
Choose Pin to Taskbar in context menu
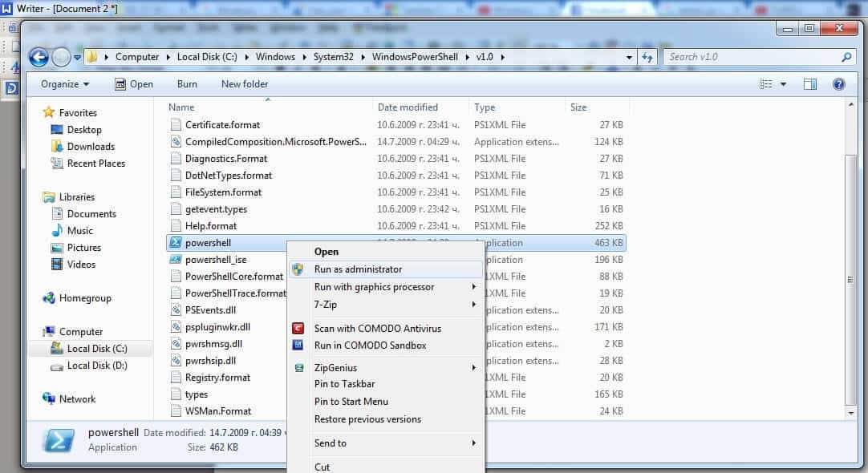pyautogui.click(x=386, y=384)
